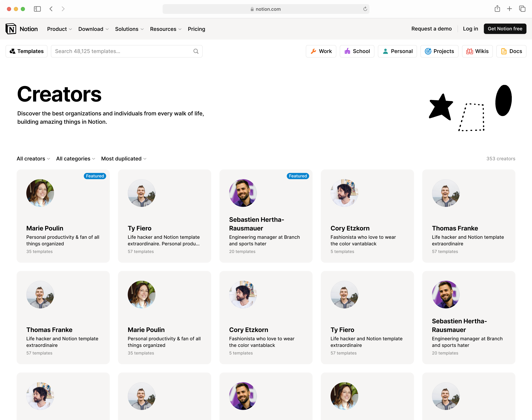532x420 pixels.
Task: Focus the template search field
Action: pos(123,51)
